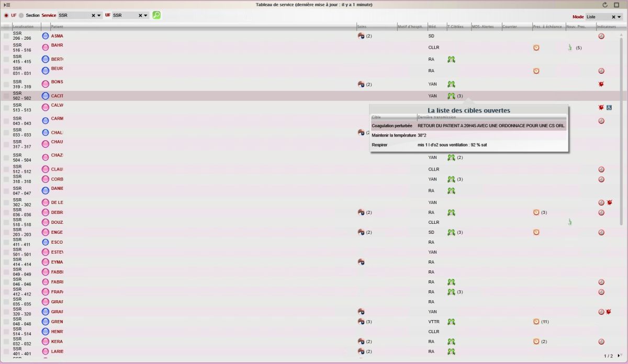Click the refresh icon in title bar

coord(605,5)
